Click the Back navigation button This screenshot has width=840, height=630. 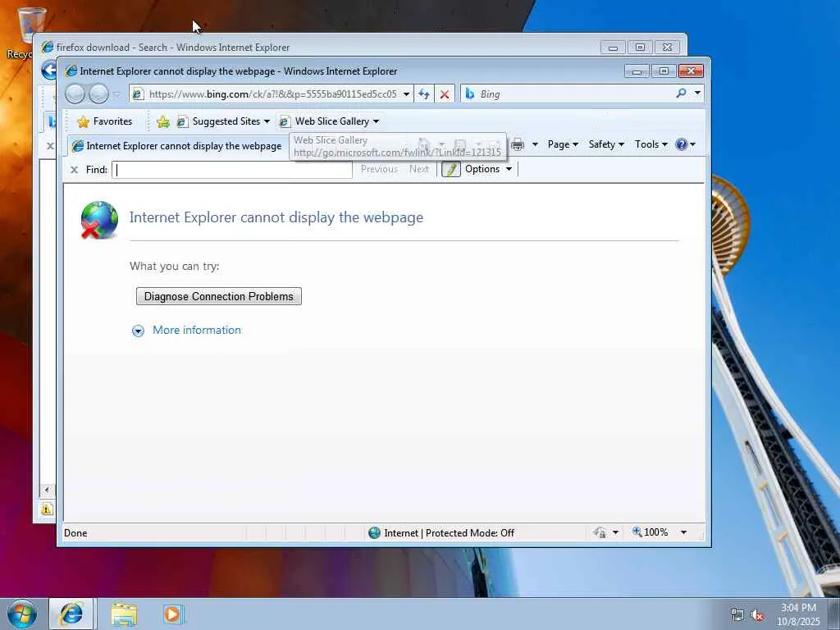[x=75, y=94]
